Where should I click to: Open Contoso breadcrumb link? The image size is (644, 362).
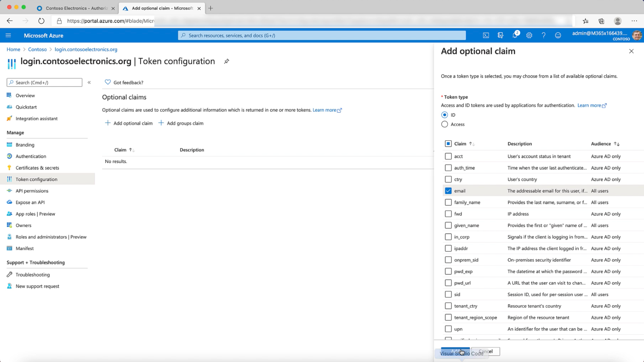pyautogui.click(x=37, y=49)
